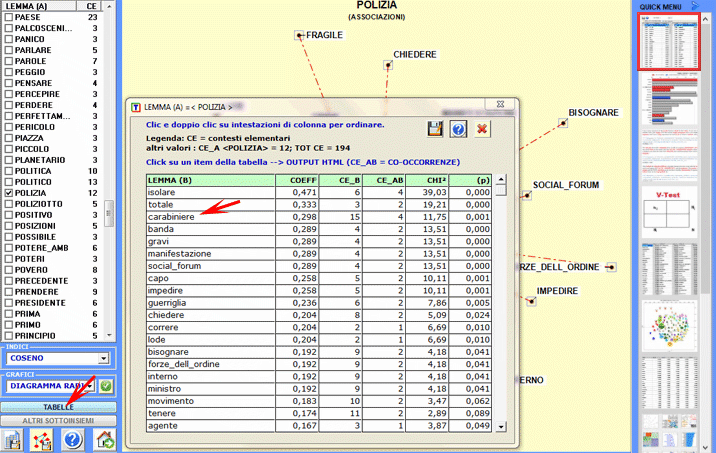The image size is (716, 453).
Task: Open help in the LEMMA dialog
Action: pos(459,129)
